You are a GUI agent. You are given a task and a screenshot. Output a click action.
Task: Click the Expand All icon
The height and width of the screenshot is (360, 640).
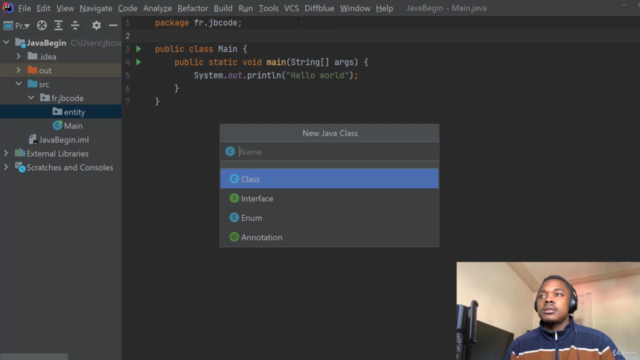(58, 26)
